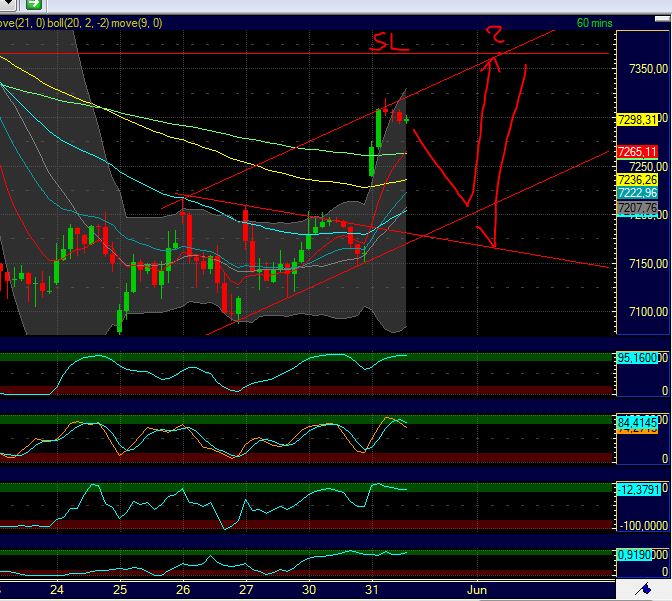Select the cyan 7222.96 price tag
This screenshot has width=672, height=601.
(x=637, y=193)
